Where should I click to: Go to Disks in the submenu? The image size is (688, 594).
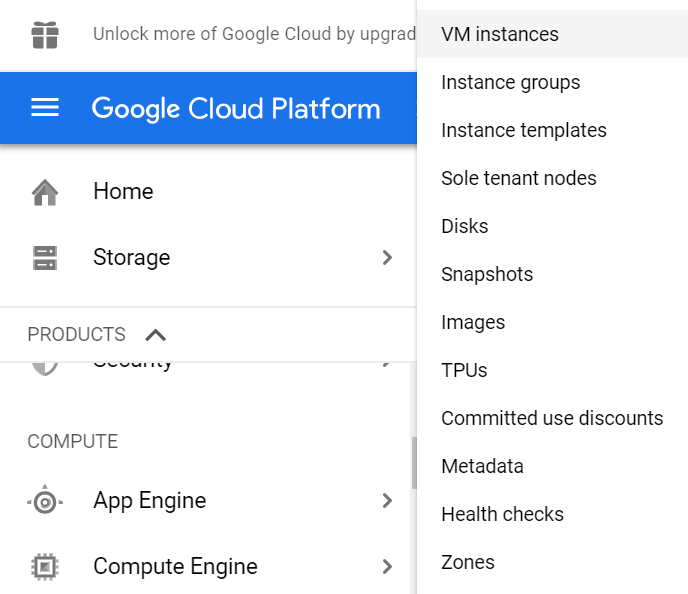[465, 226]
